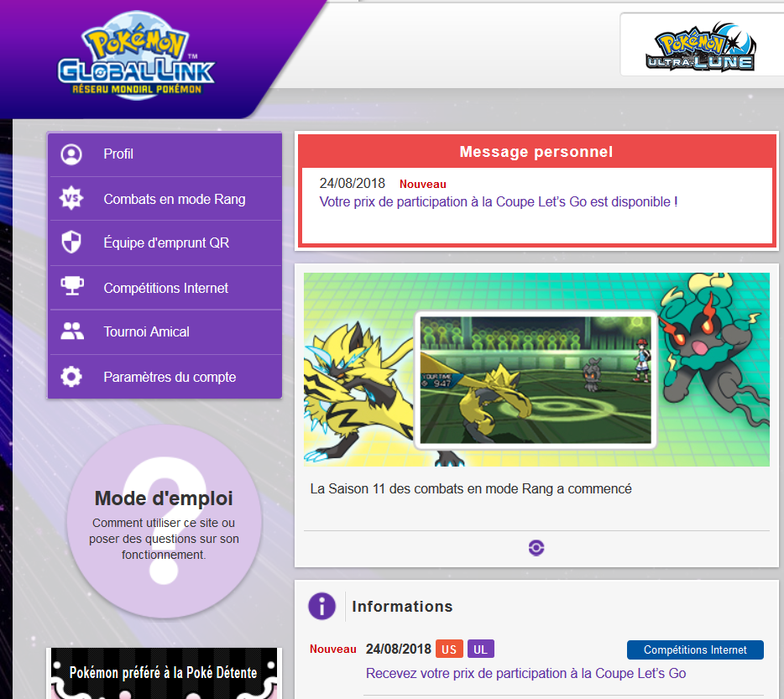Click the 24/08/2018 date in Message personnel
This screenshot has width=784, height=699.
[x=352, y=184]
